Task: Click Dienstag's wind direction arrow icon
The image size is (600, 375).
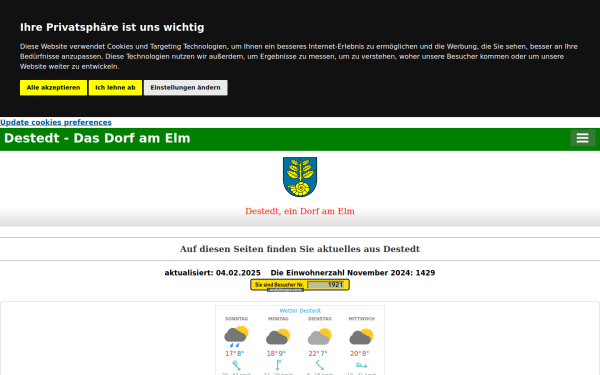Action: [320, 365]
